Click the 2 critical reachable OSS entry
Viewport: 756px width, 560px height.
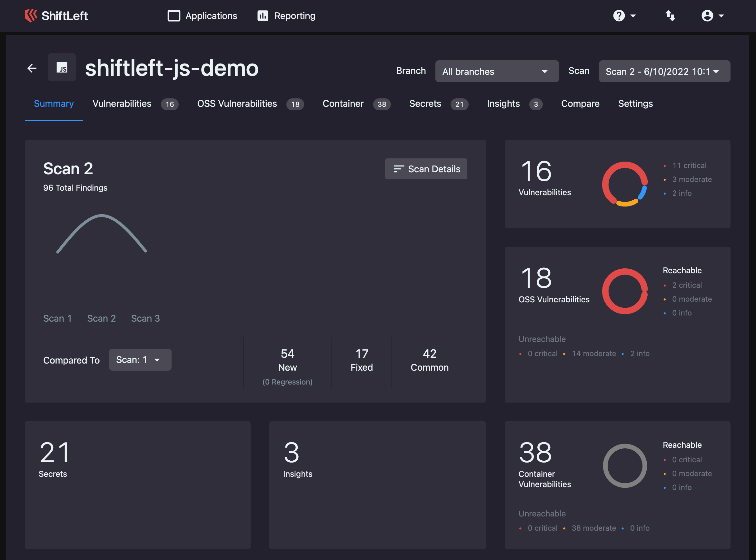(687, 285)
